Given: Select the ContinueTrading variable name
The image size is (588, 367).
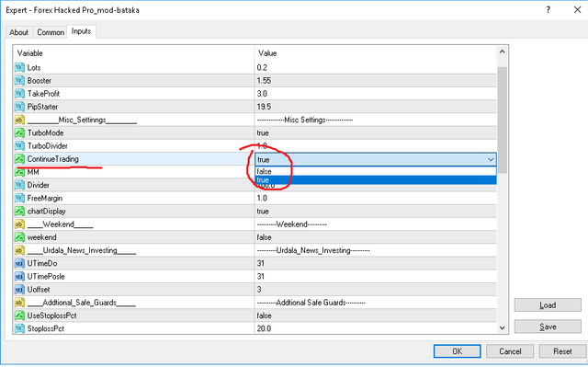Looking at the screenshot, I should click(53, 159).
